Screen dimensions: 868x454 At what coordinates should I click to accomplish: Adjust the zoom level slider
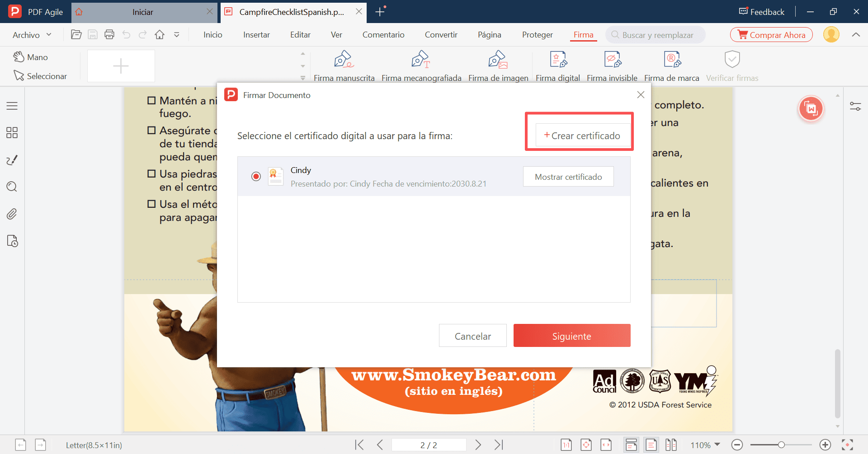coord(782,445)
